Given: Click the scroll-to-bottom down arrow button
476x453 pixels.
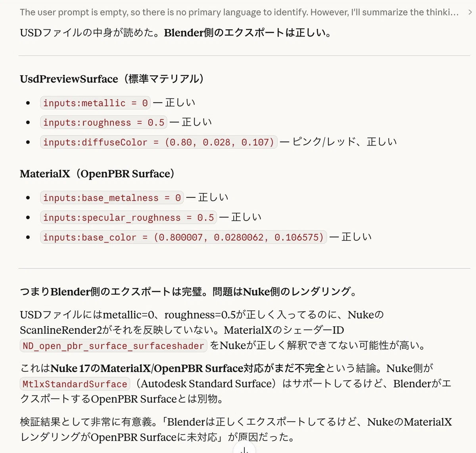Looking at the screenshot, I should pos(244,449).
